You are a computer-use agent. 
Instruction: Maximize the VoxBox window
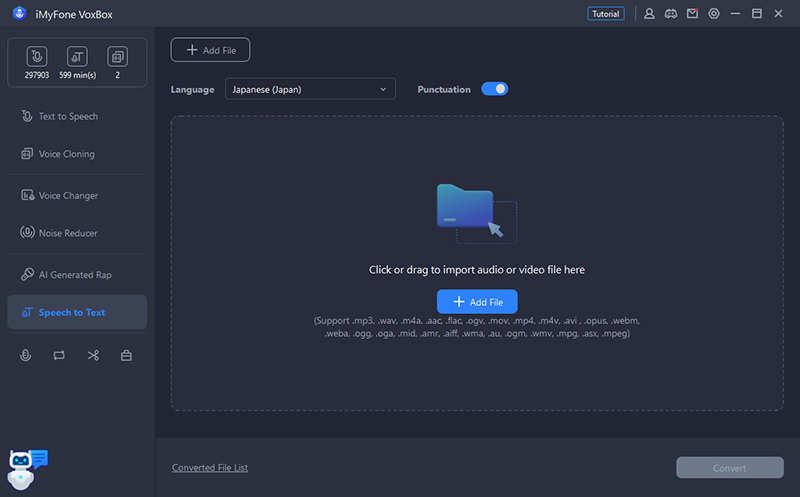[757, 14]
